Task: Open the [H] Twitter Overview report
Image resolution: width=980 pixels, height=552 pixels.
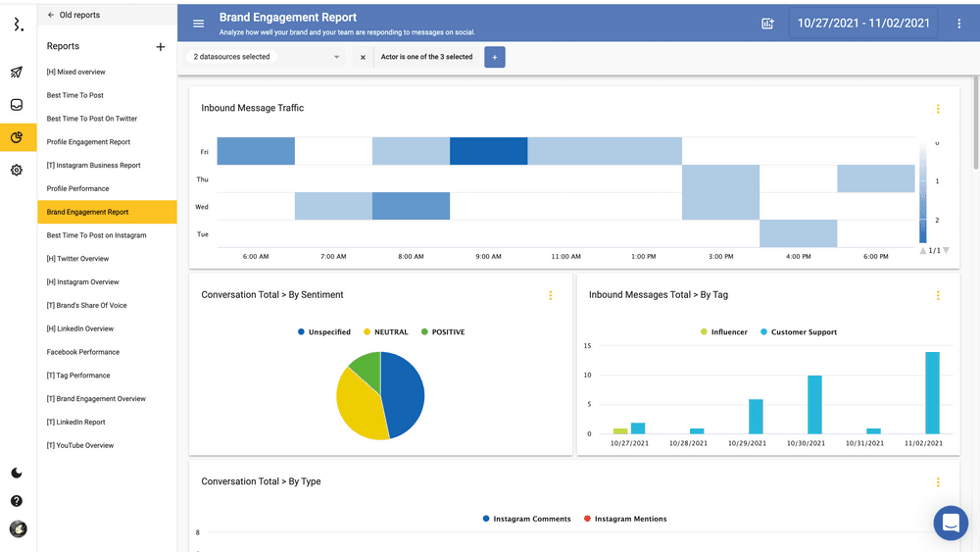Action: (x=78, y=259)
